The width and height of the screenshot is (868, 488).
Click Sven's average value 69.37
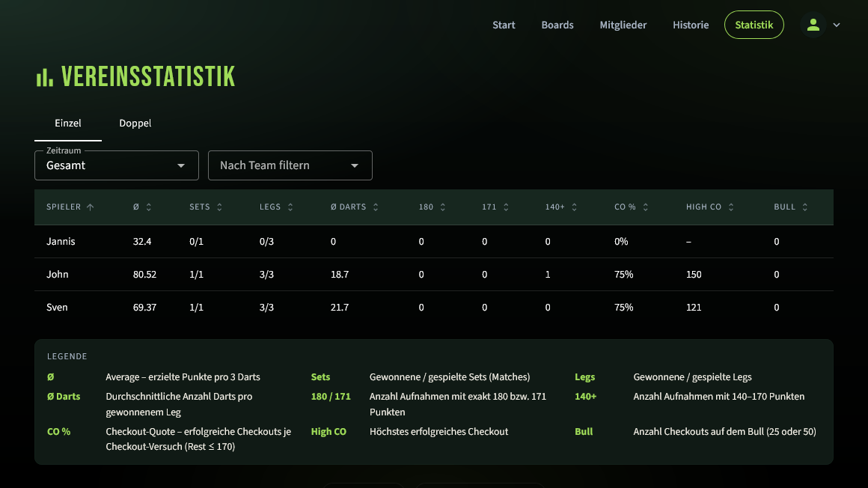pos(144,308)
